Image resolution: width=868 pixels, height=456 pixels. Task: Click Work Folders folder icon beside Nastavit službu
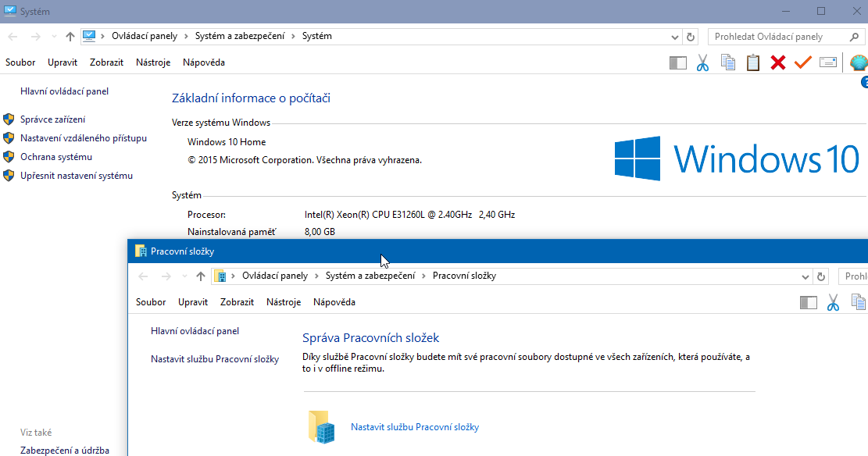click(322, 426)
